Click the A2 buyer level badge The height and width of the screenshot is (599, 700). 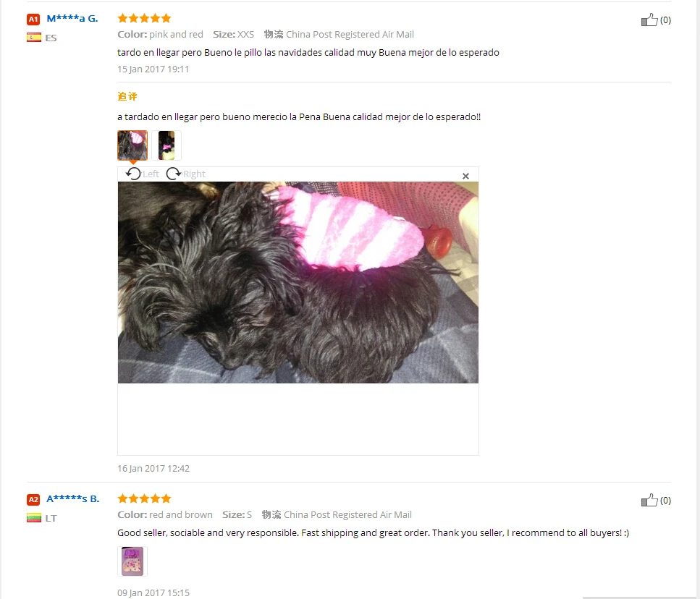click(x=33, y=500)
